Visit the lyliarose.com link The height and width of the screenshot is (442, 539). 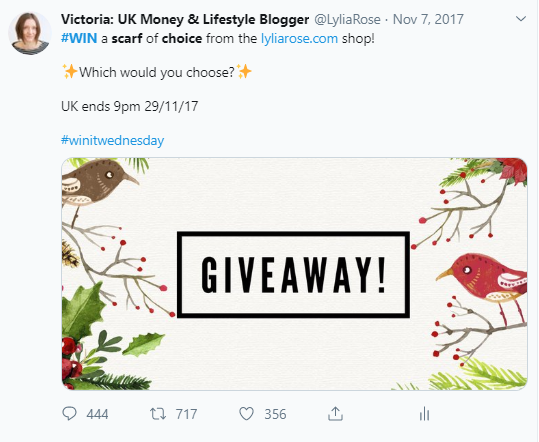[299, 38]
